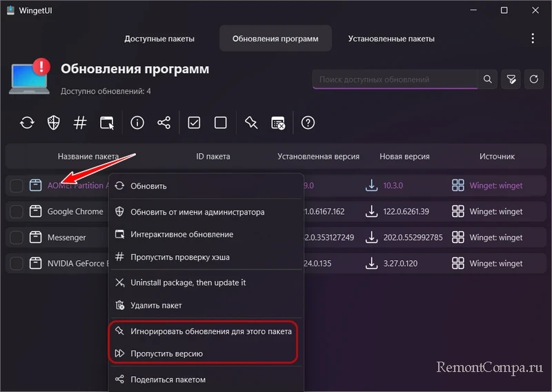
Task: Click the download arrow icon next to 122.0.6261.39
Action: coord(371,211)
